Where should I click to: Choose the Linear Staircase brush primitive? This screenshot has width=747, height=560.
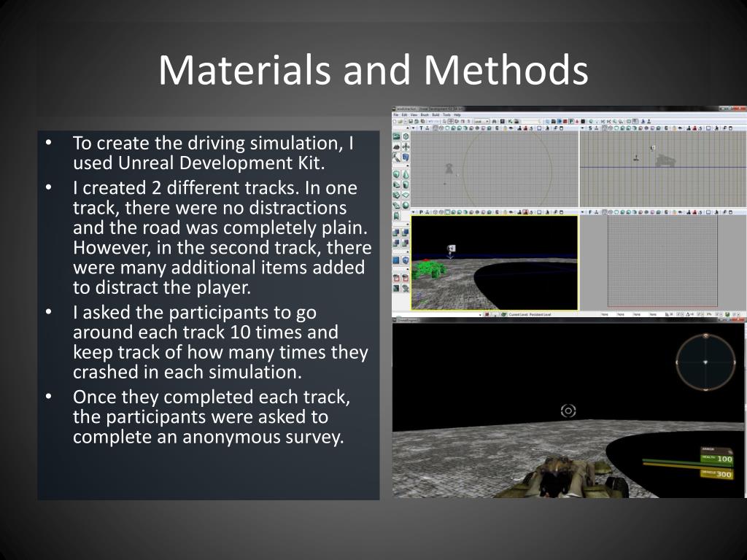(396, 195)
